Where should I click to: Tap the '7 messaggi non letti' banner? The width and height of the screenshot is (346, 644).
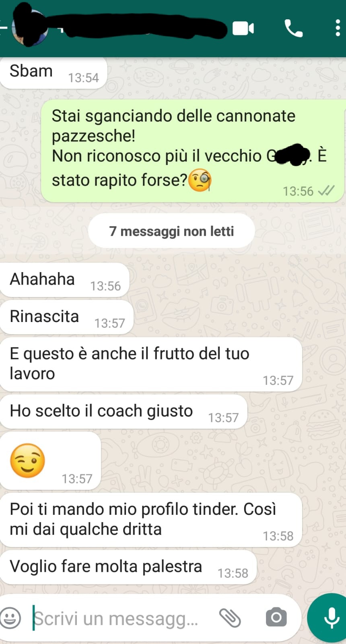pyautogui.click(x=171, y=231)
